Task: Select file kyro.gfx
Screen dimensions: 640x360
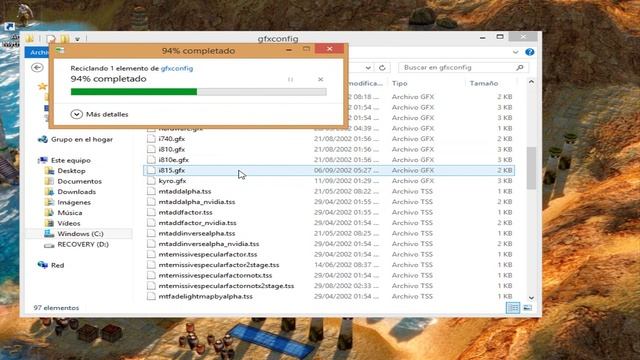Action: pyautogui.click(x=172, y=181)
